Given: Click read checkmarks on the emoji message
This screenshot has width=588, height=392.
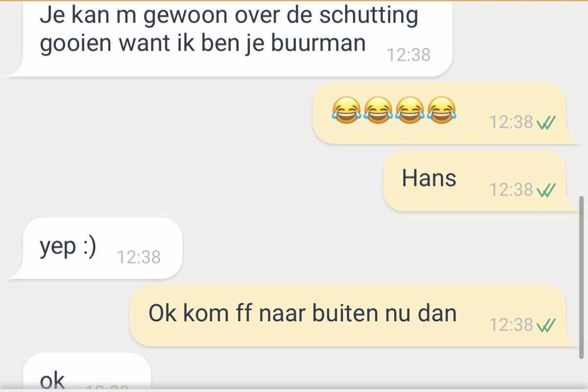Looking at the screenshot, I should 546,123.
